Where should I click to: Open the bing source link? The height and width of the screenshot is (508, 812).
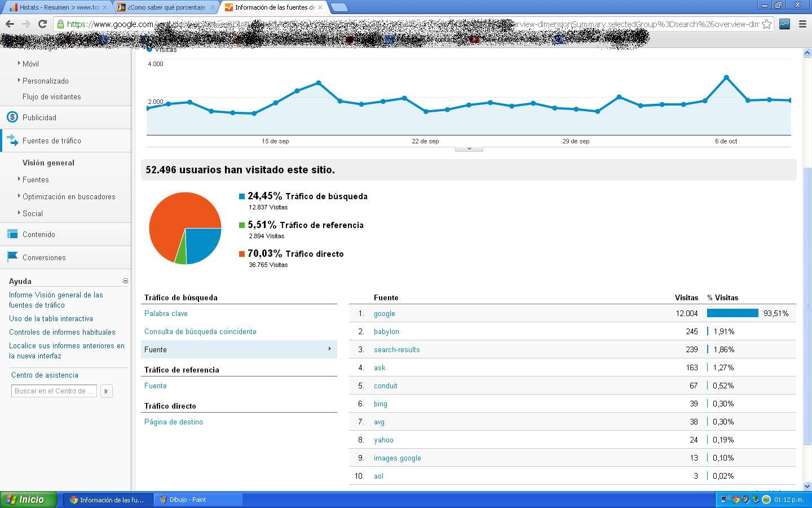[x=381, y=404]
